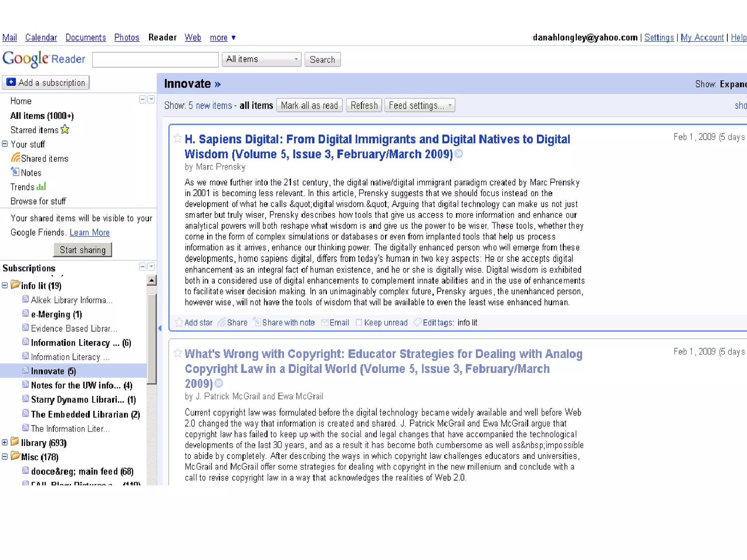747x560 pixels.
Task: Click subscriptions list scrollbar up arrow
Action: (151, 280)
